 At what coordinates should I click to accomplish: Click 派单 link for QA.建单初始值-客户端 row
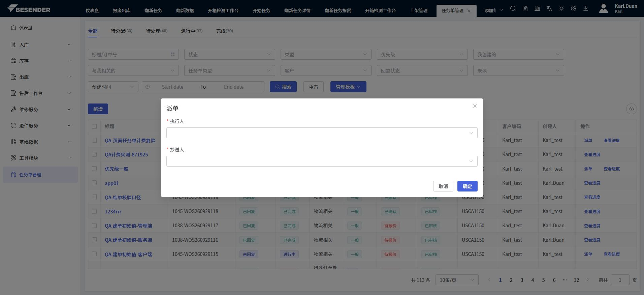(588, 254)
